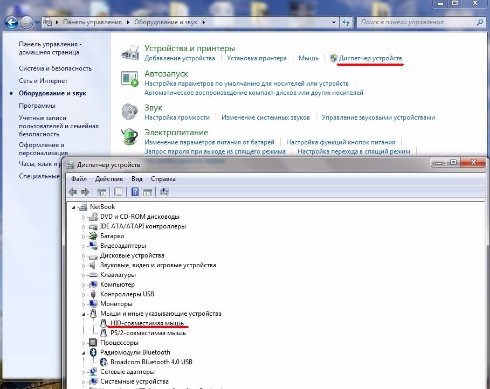
Task: Select HID-совместимая мышь device
Action: [147, 323]
